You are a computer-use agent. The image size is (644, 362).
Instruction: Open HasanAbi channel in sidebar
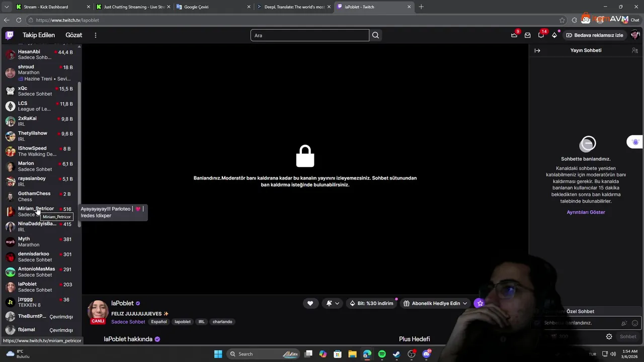coord(40,54)
